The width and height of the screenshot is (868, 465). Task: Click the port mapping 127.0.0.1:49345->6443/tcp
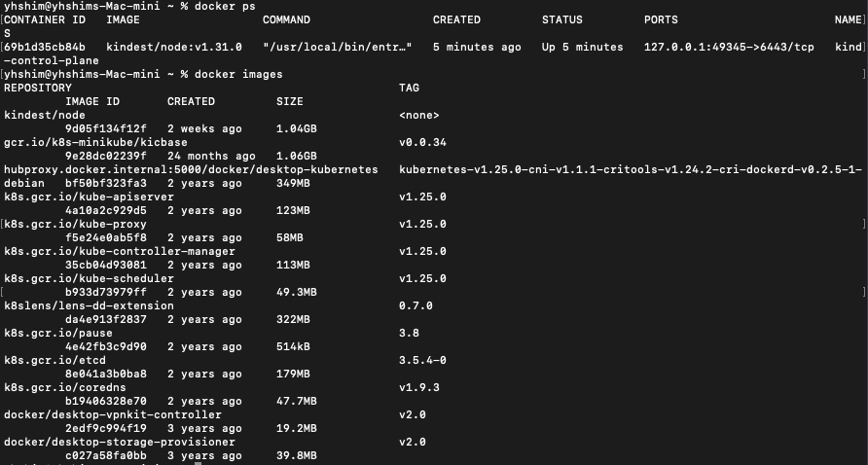pyautogui.click(x=729, y=47)
